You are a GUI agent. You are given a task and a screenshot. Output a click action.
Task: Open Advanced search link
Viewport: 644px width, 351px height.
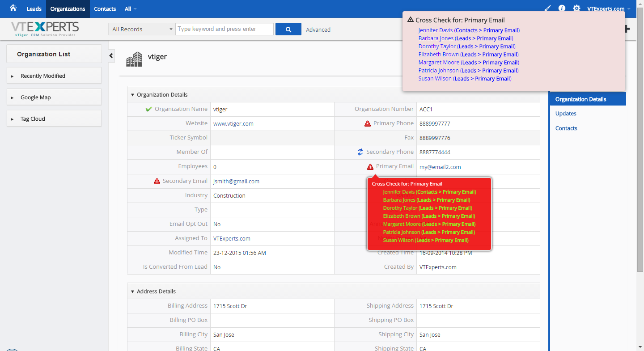318,30
